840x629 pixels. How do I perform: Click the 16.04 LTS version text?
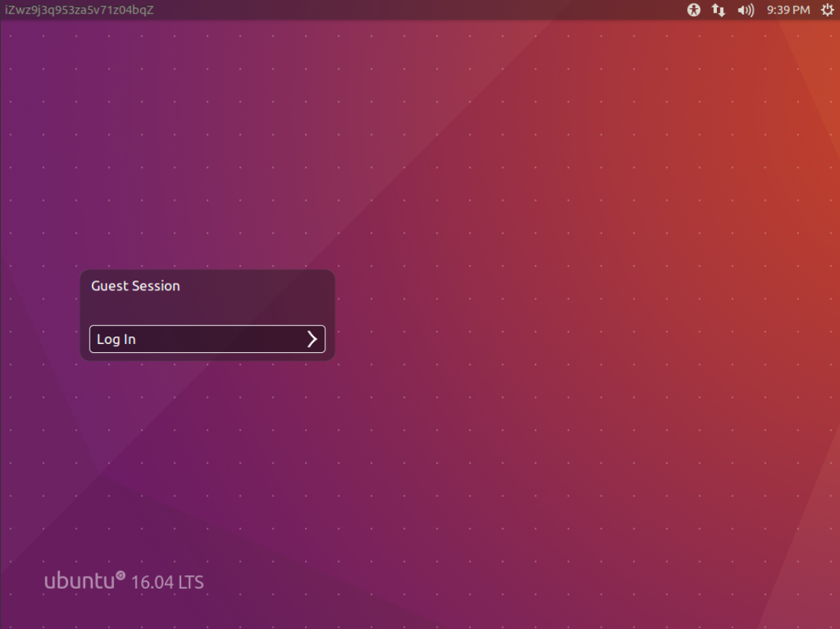168,582
